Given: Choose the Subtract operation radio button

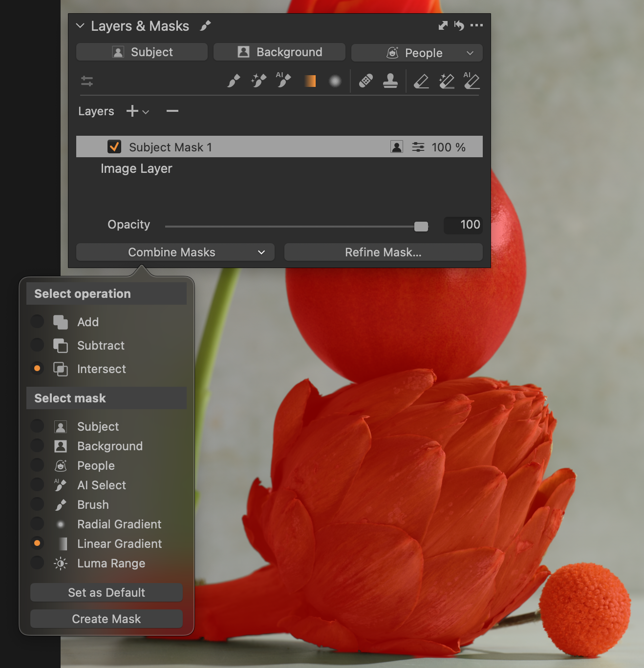Looking at the screenshot, I should [37, 345].
